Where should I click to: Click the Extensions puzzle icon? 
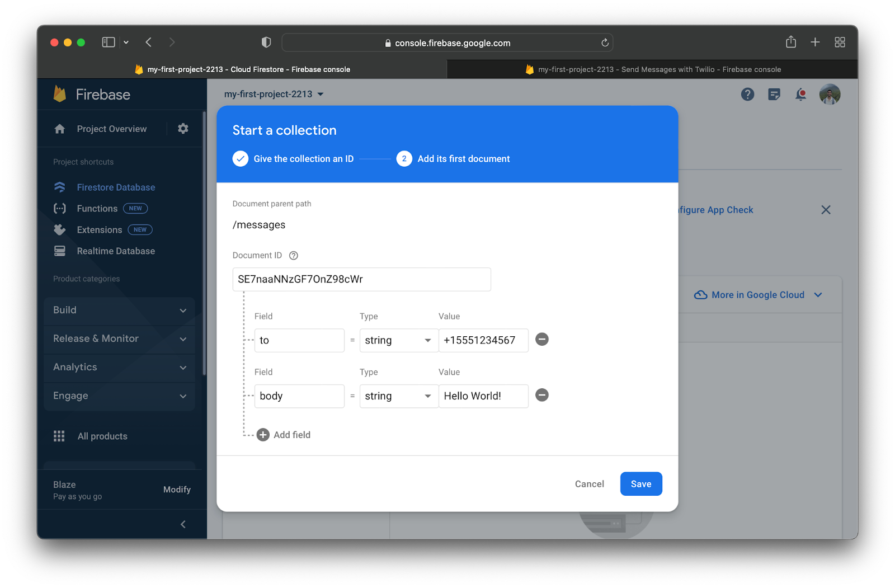pyautogui.click(x=60, y=229)
